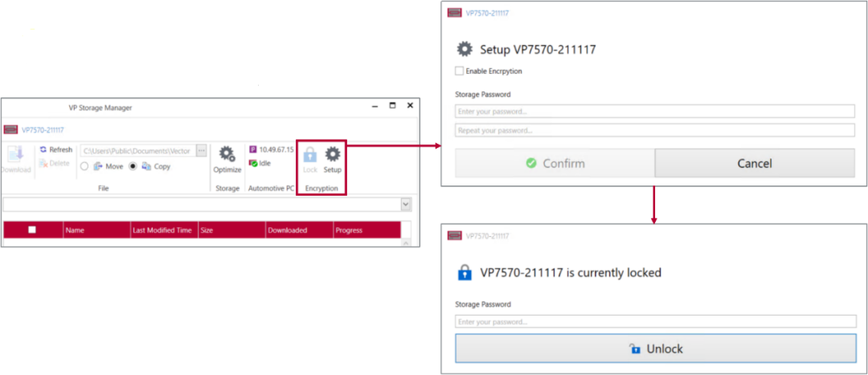Image resolution: width=868 pixels, height=375 pixels.
Task: Click the device icon in Setup dialog header
Action: coord(454,13)
